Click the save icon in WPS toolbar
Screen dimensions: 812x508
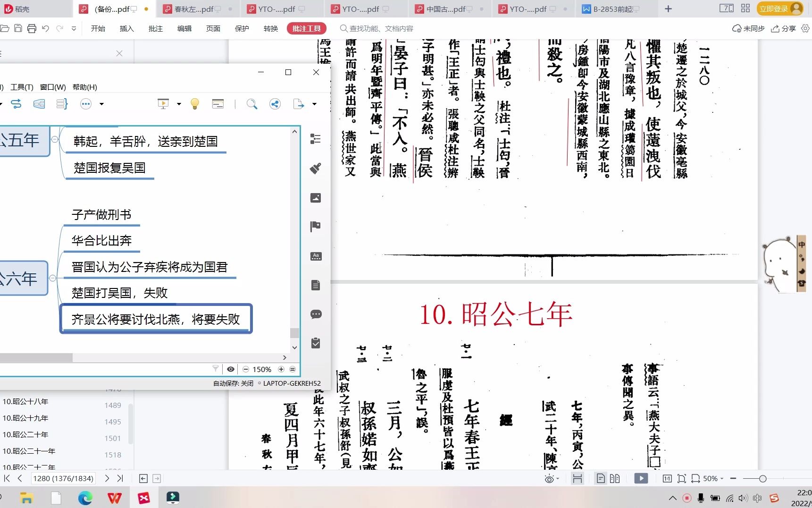[18, 28]
